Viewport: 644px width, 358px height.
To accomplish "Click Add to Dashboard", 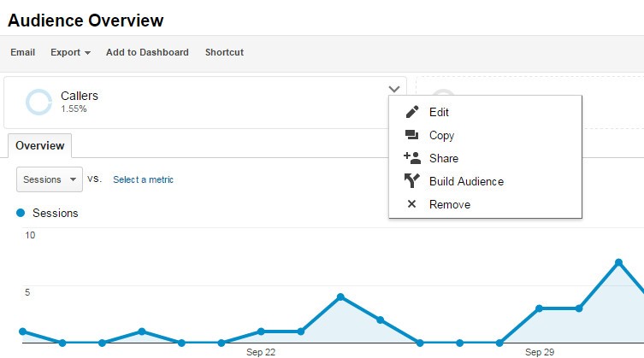I will tap(147, 53).
